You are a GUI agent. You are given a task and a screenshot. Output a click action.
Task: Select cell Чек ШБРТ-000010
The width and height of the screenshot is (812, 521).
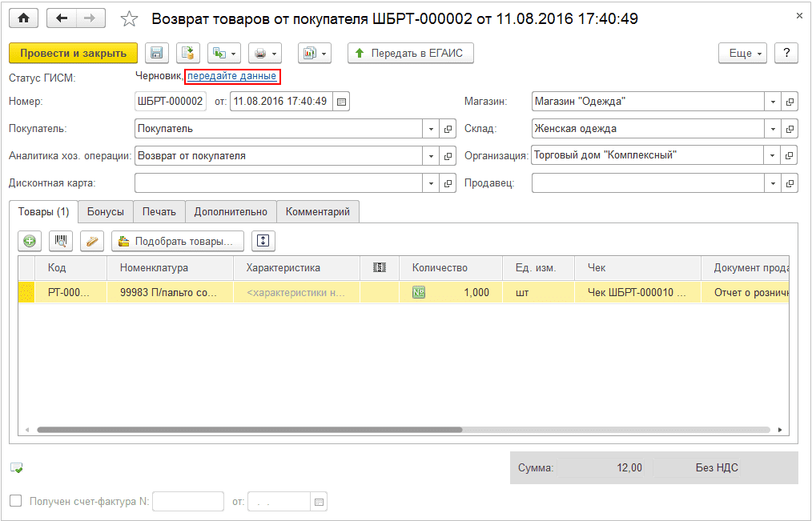point(638,293)
